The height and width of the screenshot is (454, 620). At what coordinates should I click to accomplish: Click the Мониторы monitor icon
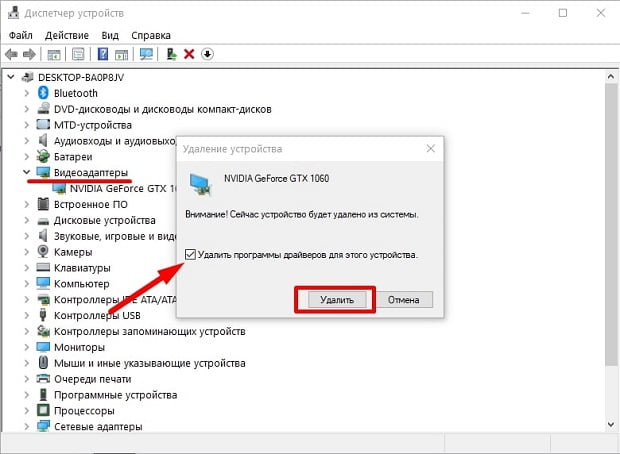pos(43,347)
